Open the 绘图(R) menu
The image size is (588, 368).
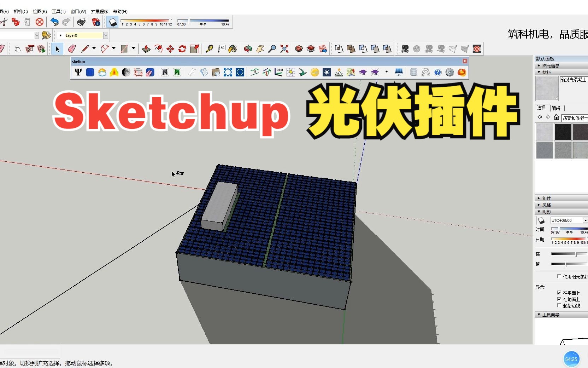40,11
